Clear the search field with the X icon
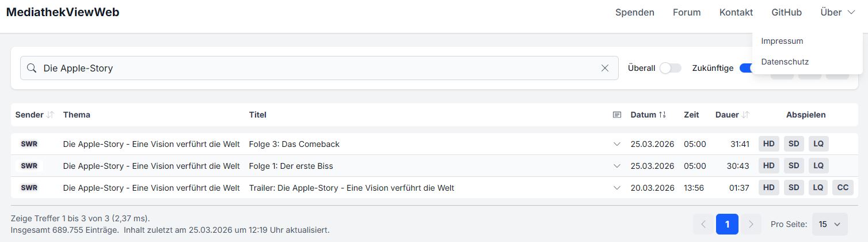Screen dimensions: 868x242 605,68
